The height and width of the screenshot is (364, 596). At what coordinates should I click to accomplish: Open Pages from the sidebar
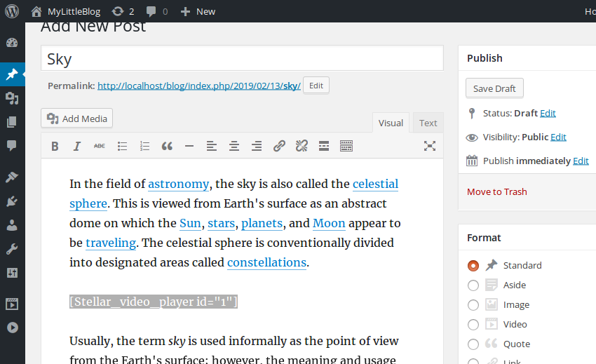pyautogui.click(x=12, y=122)
